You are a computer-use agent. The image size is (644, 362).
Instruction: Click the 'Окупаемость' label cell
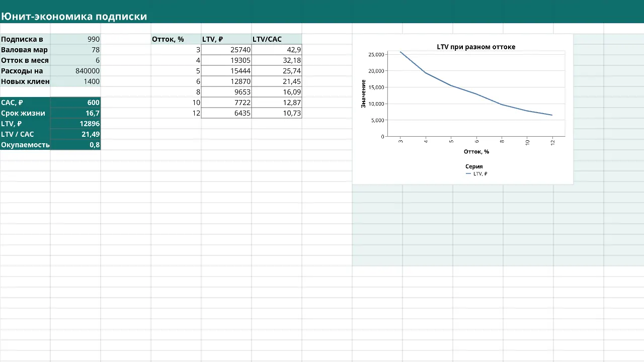coord(25,145)
